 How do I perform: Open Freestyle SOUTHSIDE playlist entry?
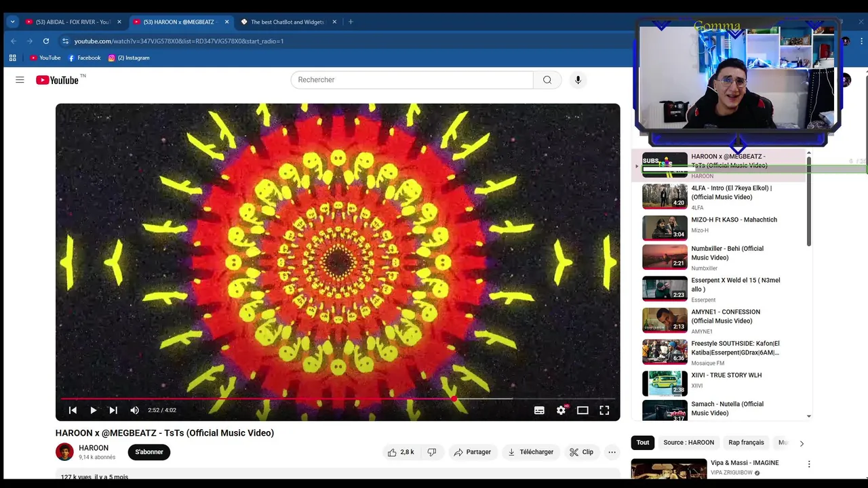(x=719, y=352)
